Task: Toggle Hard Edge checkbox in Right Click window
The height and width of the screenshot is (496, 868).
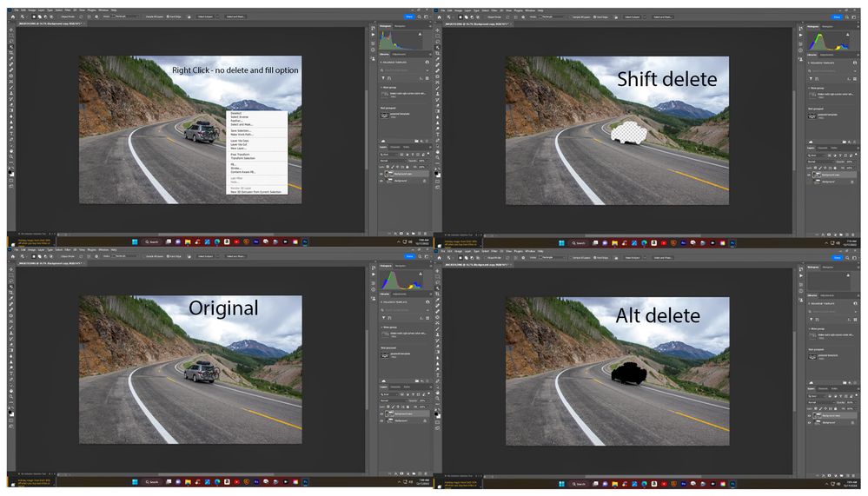Action: pyautogui.click(x=168, y=17)
